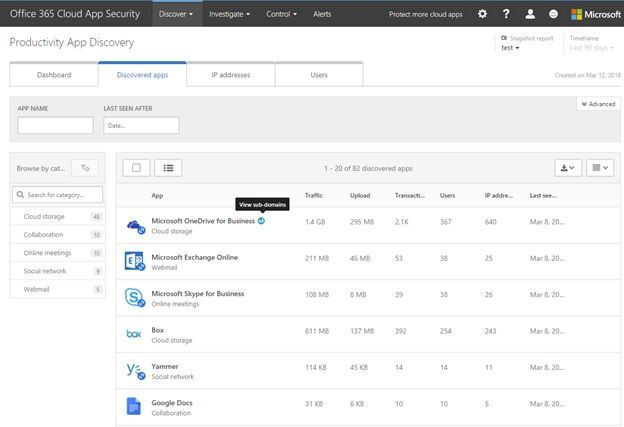Click '1 - 20 of 82 discovered apps' text
624x427 pixels.
pos(368,168)
